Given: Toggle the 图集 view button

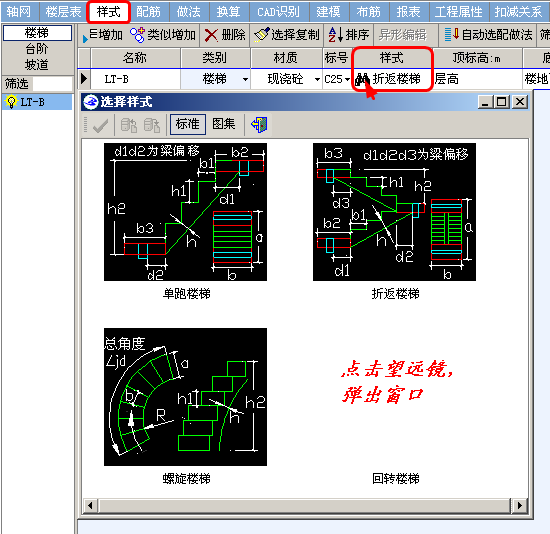Looking at the screenshot, I should tap(224, 124).
